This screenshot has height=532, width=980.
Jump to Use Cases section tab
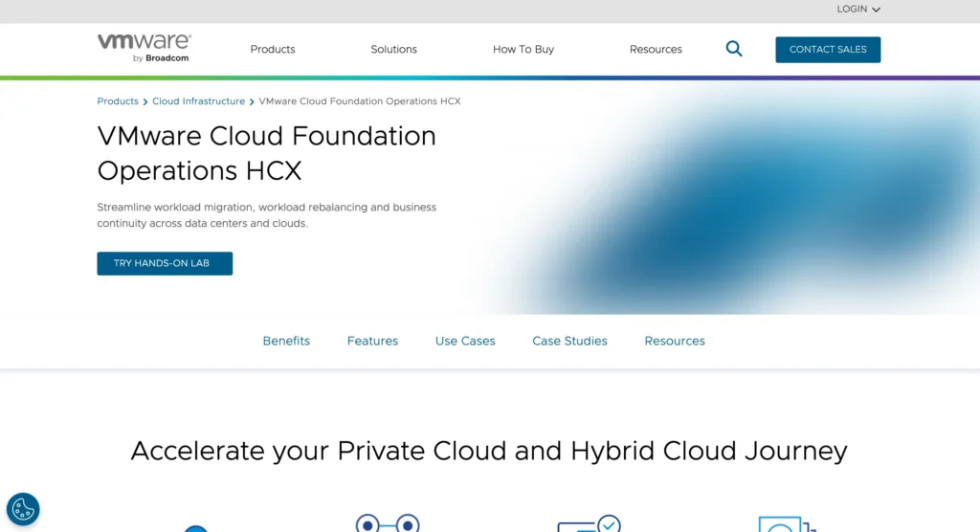tap(465, 341)
